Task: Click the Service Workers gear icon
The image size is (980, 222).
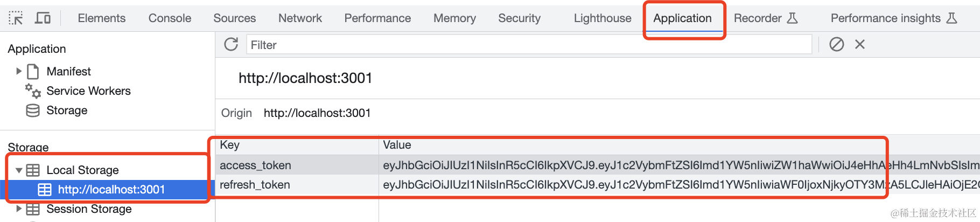Action: point(33,91)
